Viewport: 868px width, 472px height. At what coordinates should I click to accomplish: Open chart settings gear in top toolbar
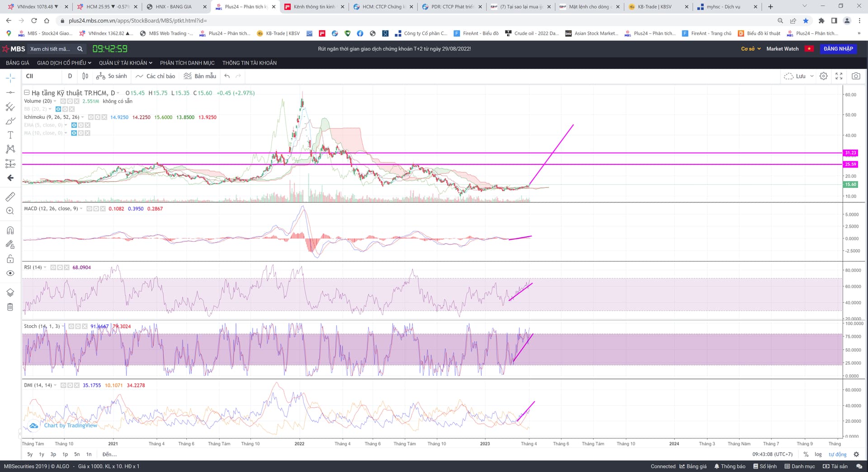pos(824,76)
